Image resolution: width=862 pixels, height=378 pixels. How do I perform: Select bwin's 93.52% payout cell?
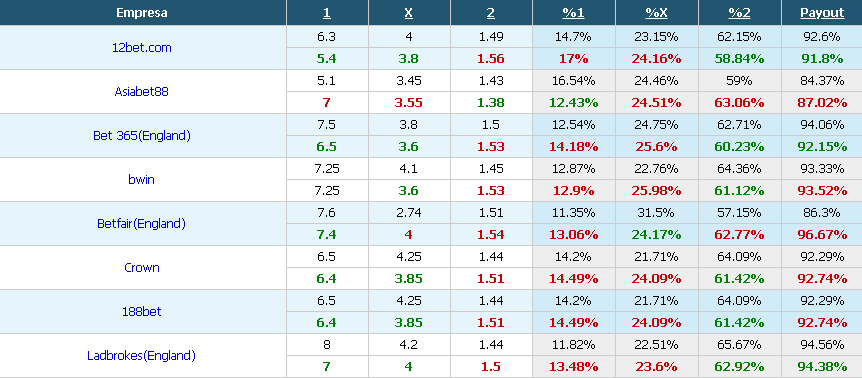click(x=822, y=191)
